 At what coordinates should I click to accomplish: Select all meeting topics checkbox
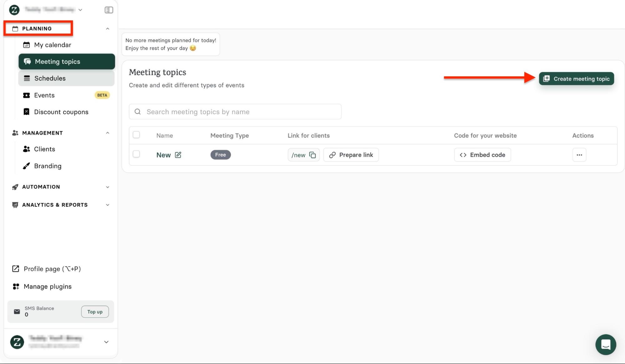[x=136, y=135]
